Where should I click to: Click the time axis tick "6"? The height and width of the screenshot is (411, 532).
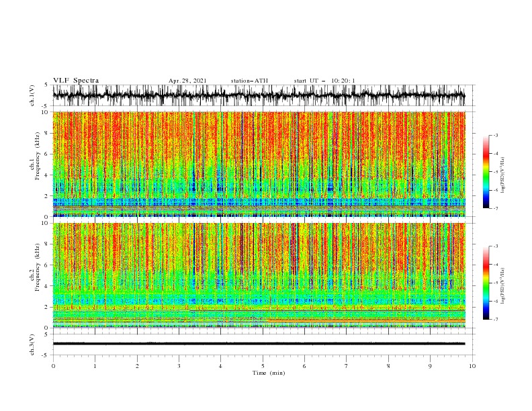(x=304, y=366)
